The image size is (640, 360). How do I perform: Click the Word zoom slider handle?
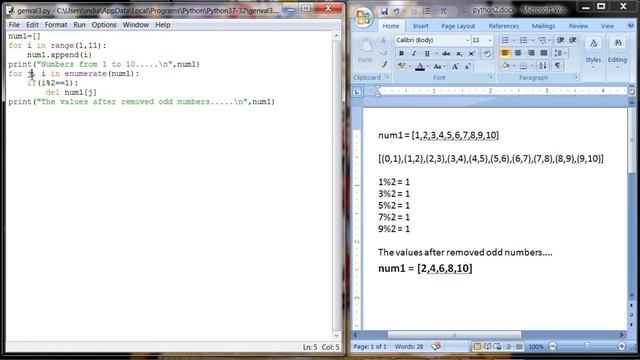587,346
